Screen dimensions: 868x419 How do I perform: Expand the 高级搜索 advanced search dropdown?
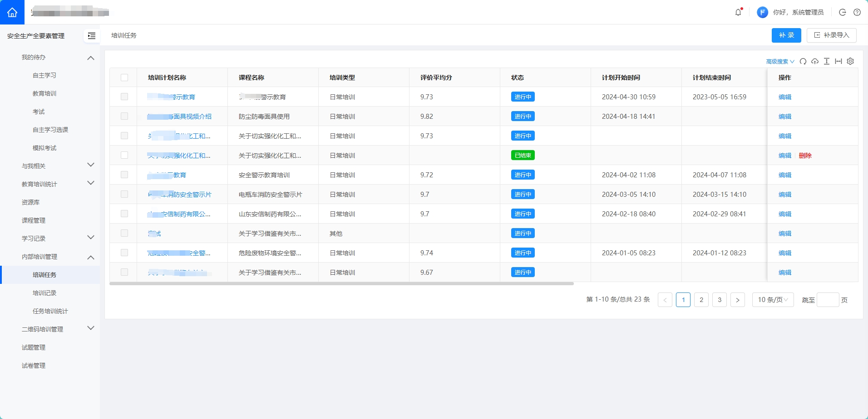click(x=780, y=61)
